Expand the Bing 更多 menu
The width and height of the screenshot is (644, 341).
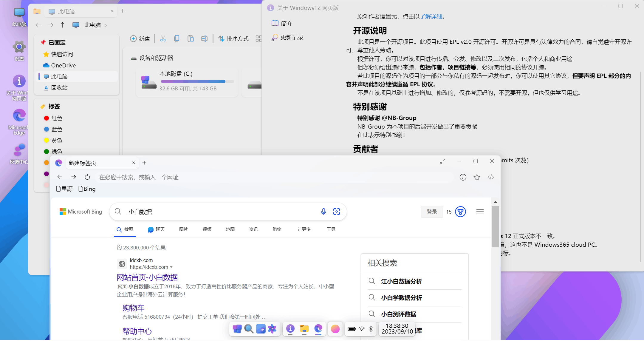304,229
